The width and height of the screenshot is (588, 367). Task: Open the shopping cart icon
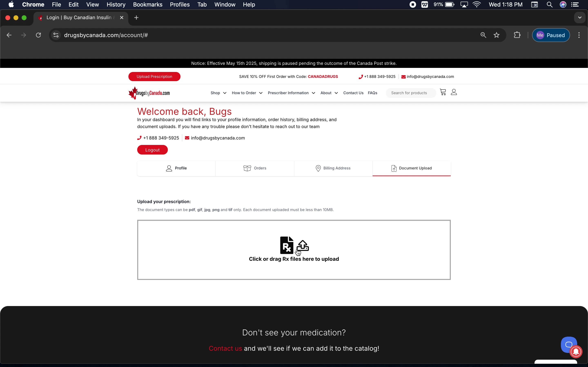(443, 92)
